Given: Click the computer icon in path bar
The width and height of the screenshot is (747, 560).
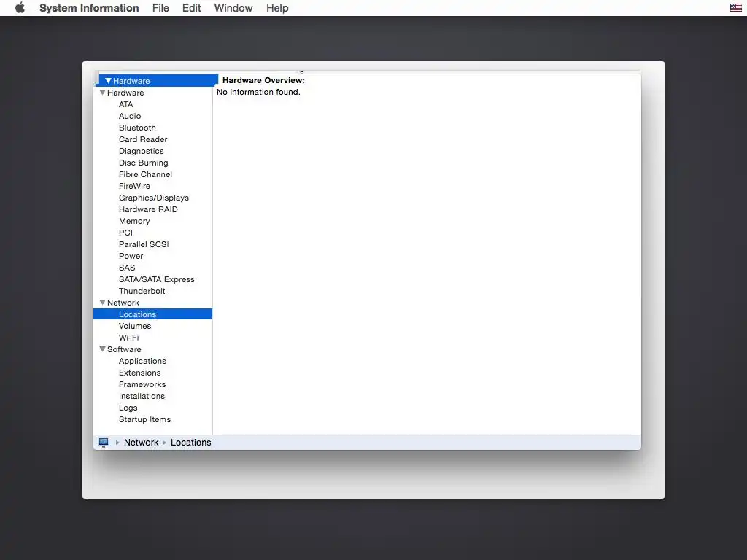Looking at the screenshot, I should point(104,443).
